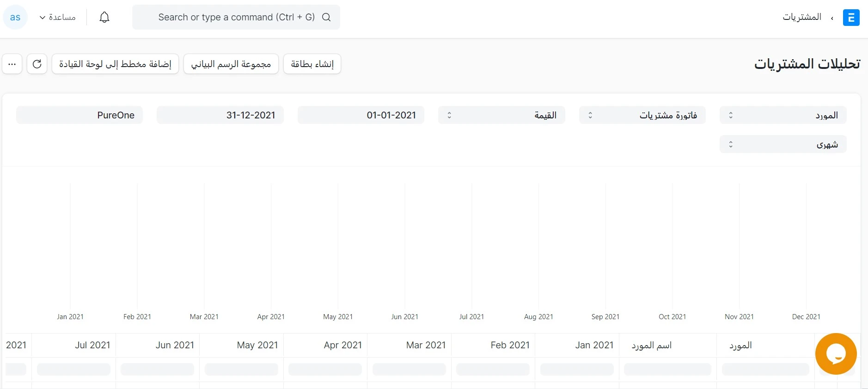Click the اسم المورد column header

pos(667,345)
